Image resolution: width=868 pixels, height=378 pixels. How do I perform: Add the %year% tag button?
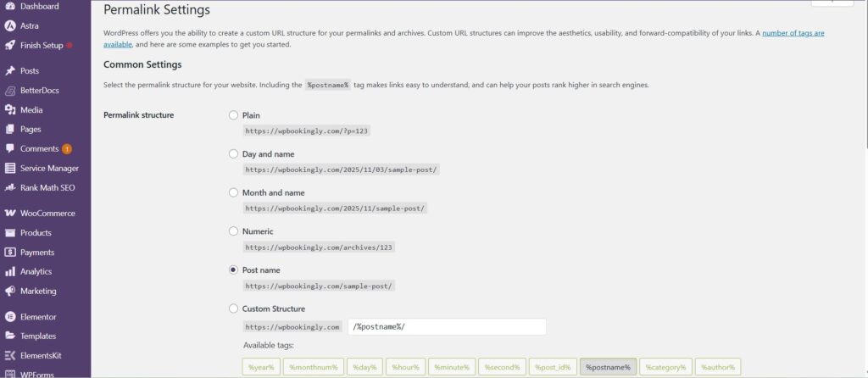pyautogui.click(x=259, y=367)
